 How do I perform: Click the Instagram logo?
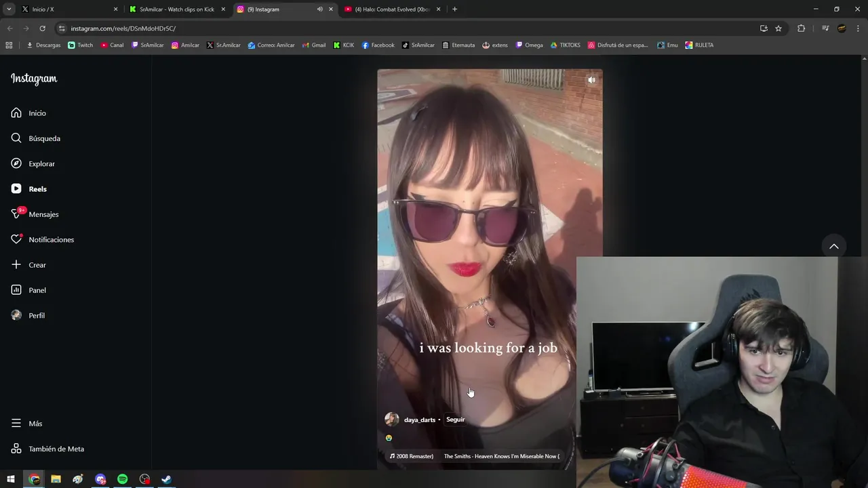[x=34, y=79]
